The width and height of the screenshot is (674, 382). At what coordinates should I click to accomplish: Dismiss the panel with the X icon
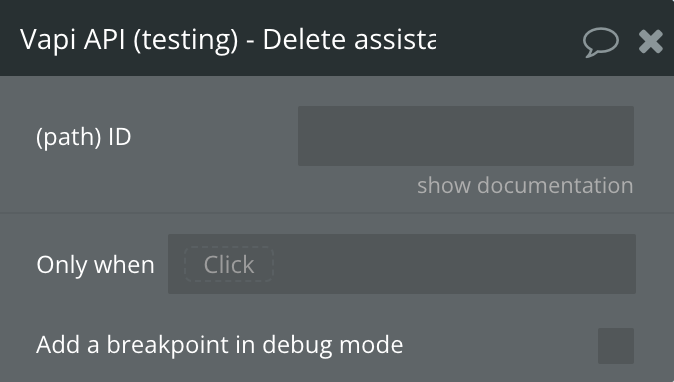650,42
